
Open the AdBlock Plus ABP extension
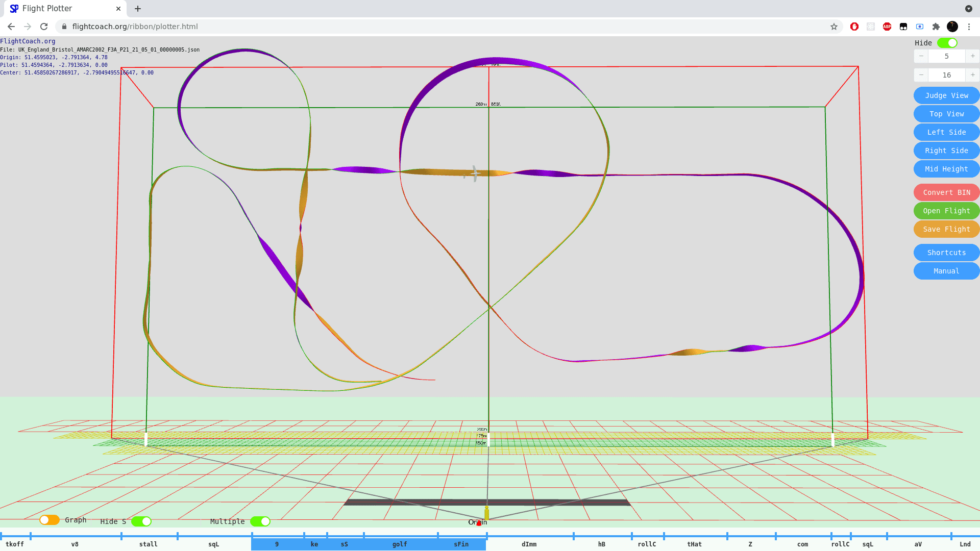point(887,27)
